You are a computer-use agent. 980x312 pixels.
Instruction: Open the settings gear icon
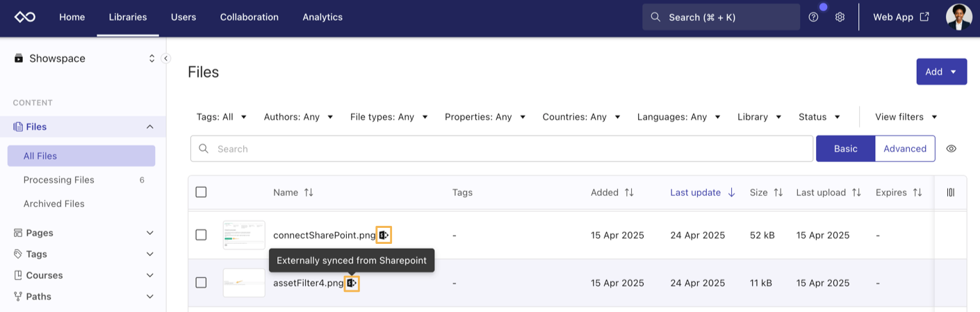tap(840, 17)
